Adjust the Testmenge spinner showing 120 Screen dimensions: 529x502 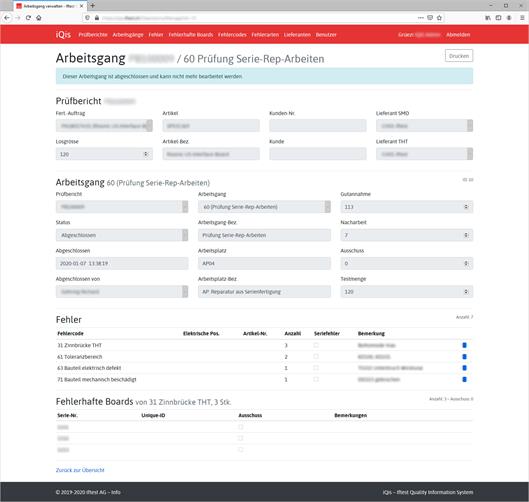(466, 291)
